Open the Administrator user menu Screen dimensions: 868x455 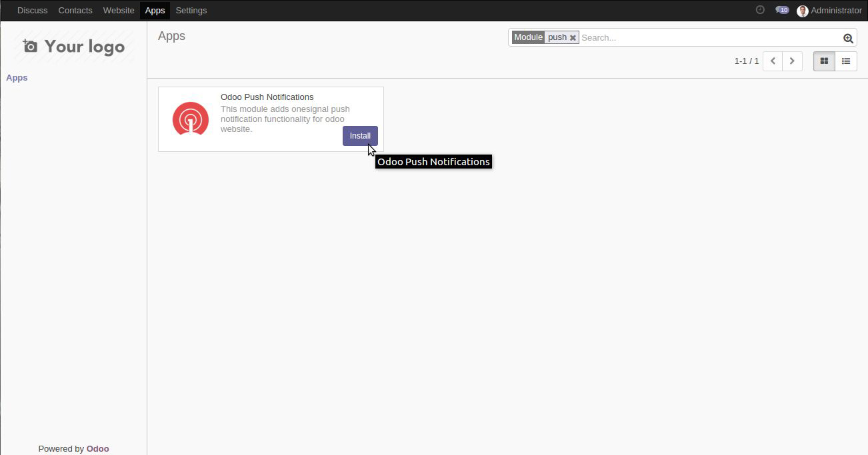pyautogui.click(x=829, y=11)
